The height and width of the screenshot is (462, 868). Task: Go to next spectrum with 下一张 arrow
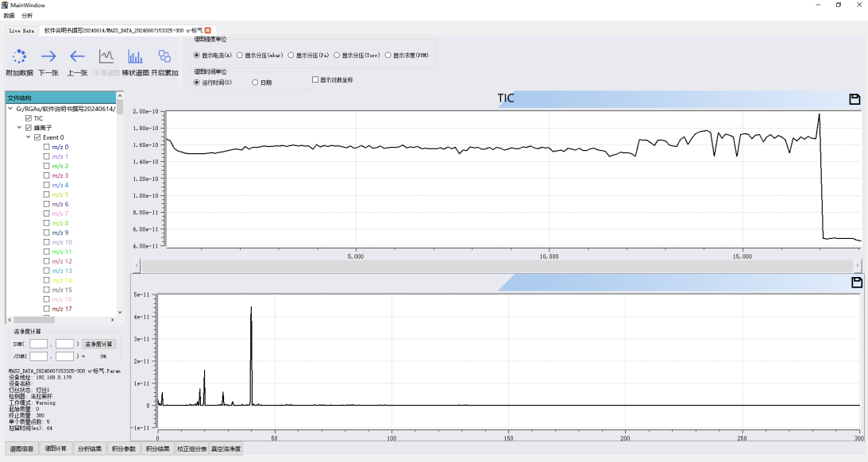coord(48,57)
